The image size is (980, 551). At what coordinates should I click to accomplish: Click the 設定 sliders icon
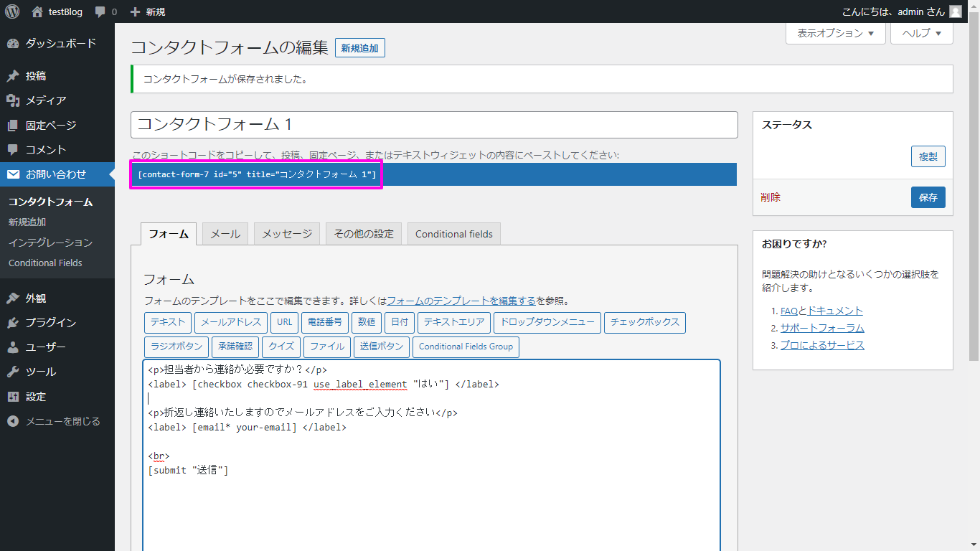click(x=13, y=397)
